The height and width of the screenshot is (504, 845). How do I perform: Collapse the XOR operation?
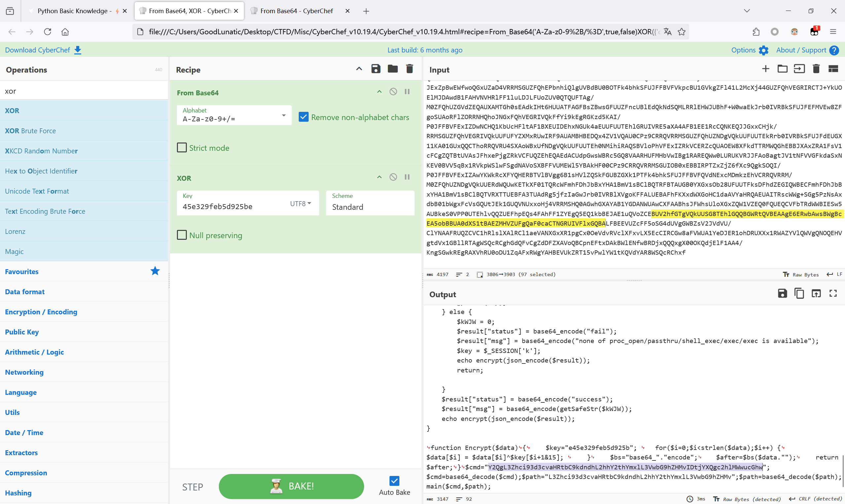tap(379, 177)
